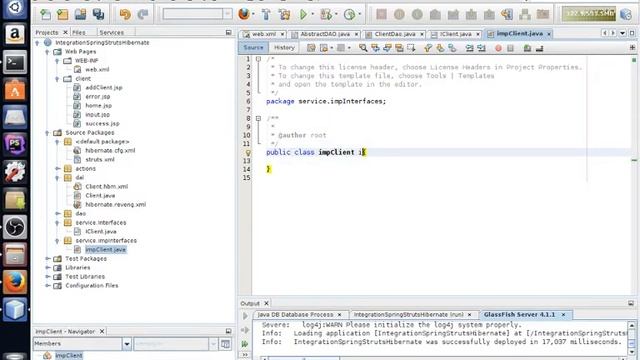Open the Terminal from the Ubuntu dock
The image size is (640, 360).
[x=15, y=62]
